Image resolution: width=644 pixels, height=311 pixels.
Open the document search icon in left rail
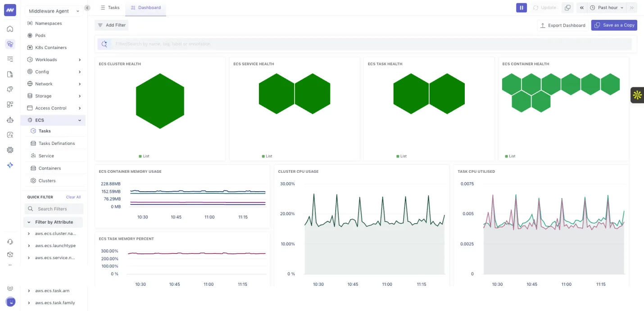tap(10, 74)
